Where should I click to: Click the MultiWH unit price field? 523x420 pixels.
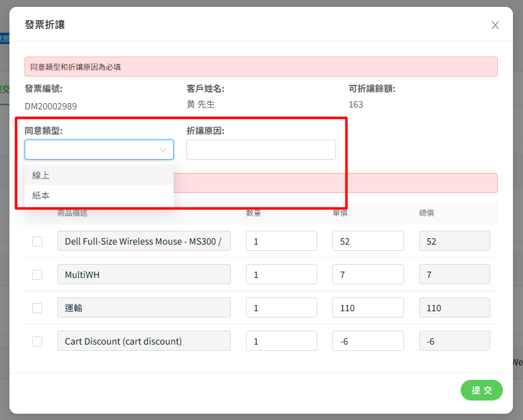click(368, 275)
